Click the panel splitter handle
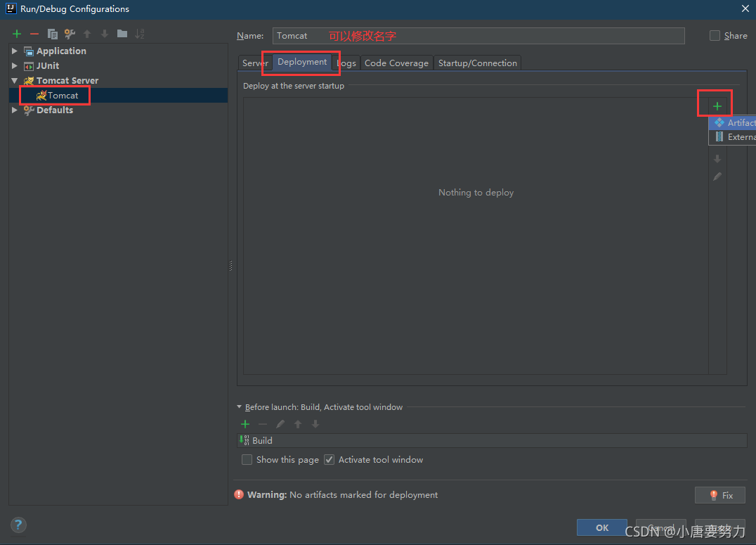 [230, 266]
